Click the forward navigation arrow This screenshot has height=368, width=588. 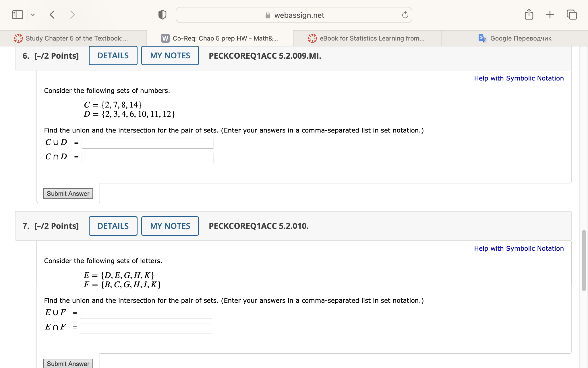(72, 15)
